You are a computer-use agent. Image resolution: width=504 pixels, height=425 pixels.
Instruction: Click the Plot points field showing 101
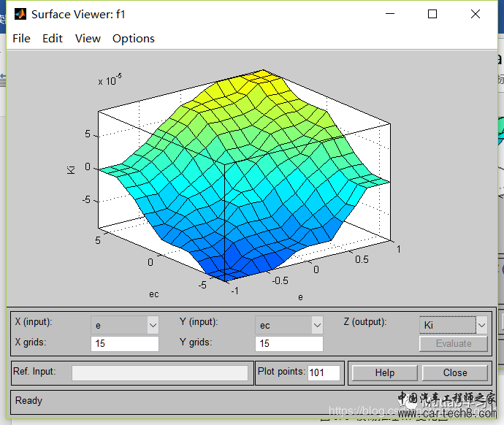point(324,373)
